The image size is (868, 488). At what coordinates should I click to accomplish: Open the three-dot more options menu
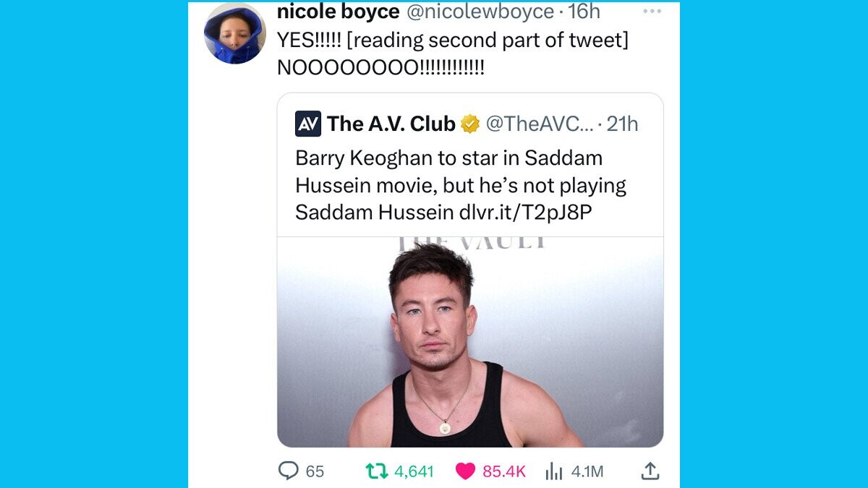click(x=652, y=12)
